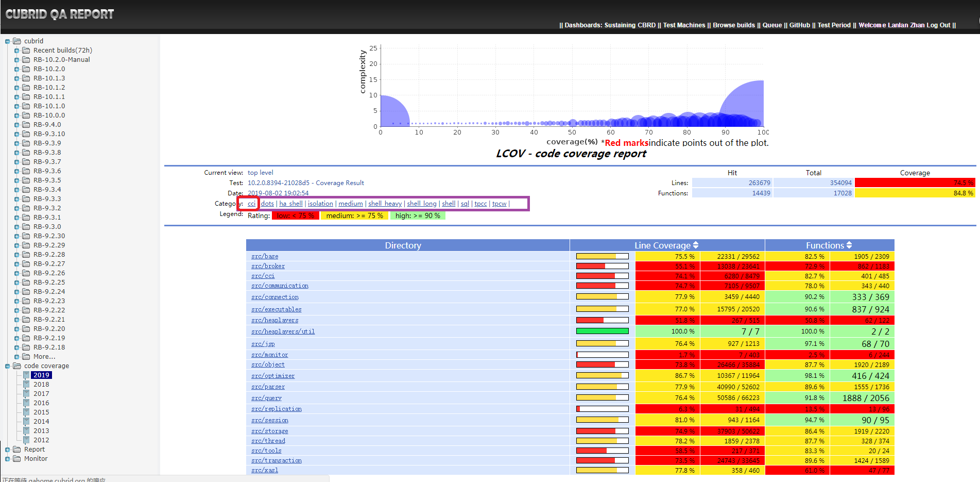Image resolution: width=980 pixels, height=482 pixels.
Task: Expand the More... tree node
Action: 16,357
